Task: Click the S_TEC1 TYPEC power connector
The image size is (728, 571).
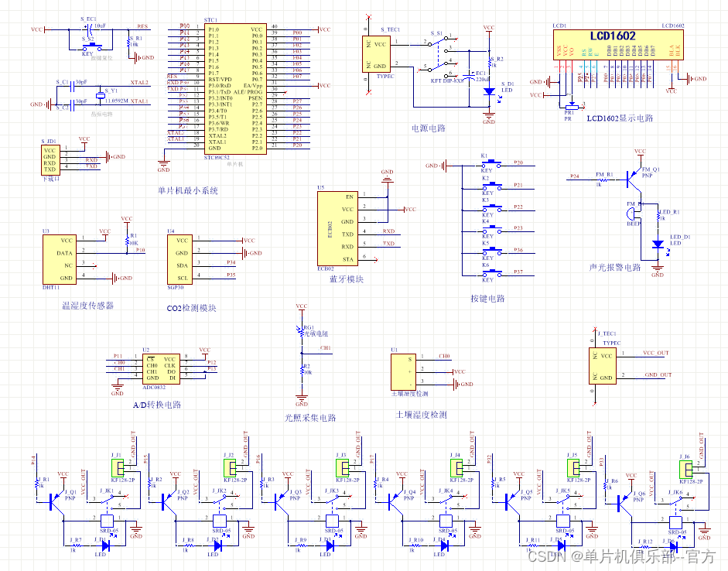Action: pyautogui.click(x=376, y=55)
